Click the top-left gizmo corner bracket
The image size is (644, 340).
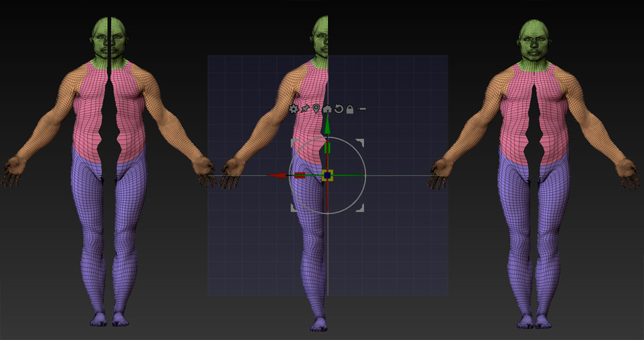tap(294, 142)
